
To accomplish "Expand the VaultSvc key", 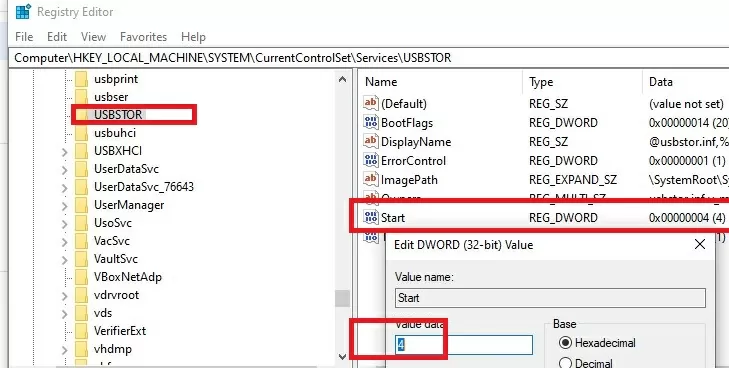I will (64, 260).
